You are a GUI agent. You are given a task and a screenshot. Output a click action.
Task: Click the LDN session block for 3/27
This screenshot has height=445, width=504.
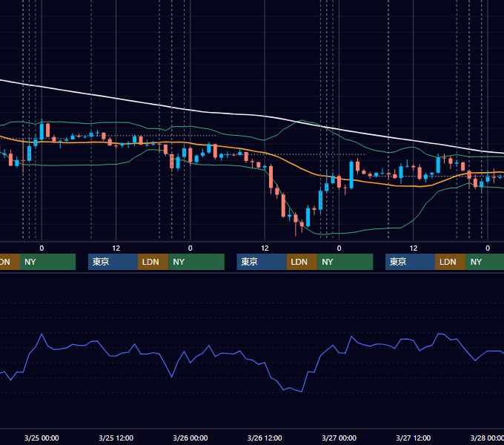pyautogui.click(x=451, y=262)
